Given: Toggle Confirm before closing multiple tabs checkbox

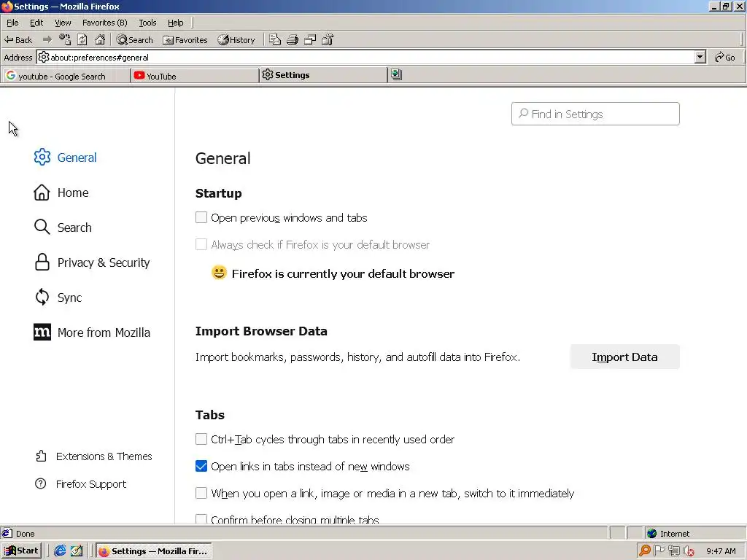Looking at the screenshot, I should pos(201,519).
